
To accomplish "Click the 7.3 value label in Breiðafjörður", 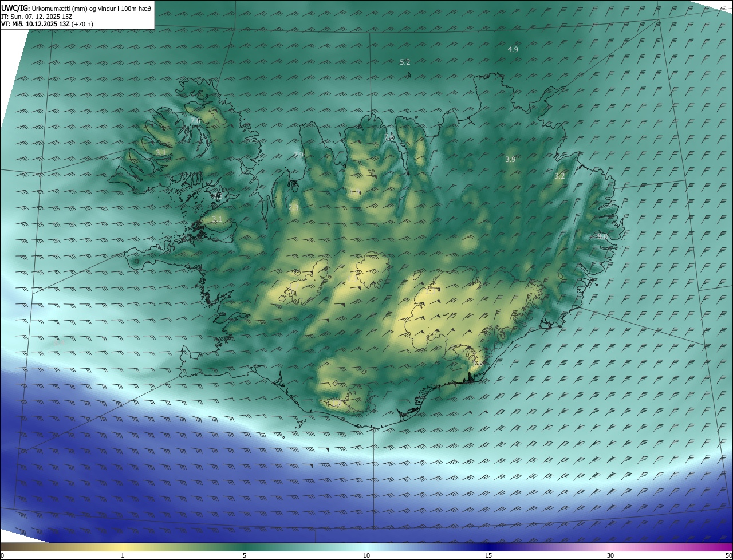I will click(x=217, y=196).
